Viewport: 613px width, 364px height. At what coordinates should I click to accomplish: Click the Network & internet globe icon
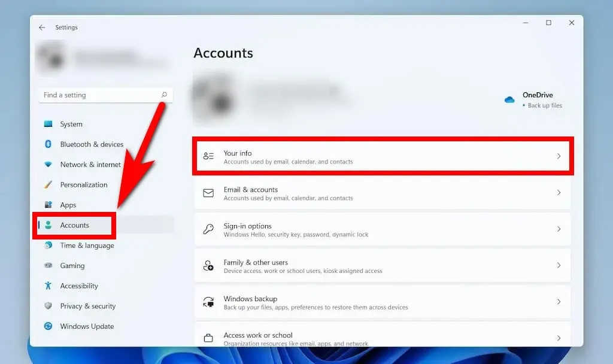(x=48, y=165)
